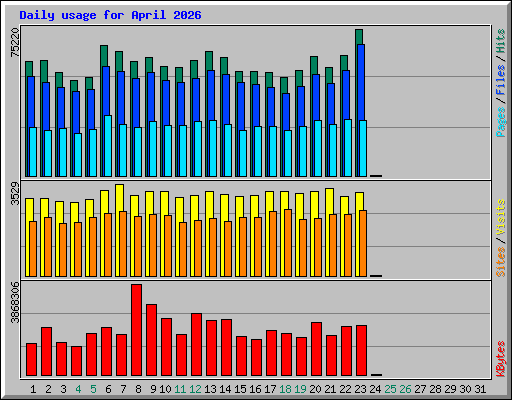
Task: Click day 31 on the x-axis
Action: coord(480,389)
